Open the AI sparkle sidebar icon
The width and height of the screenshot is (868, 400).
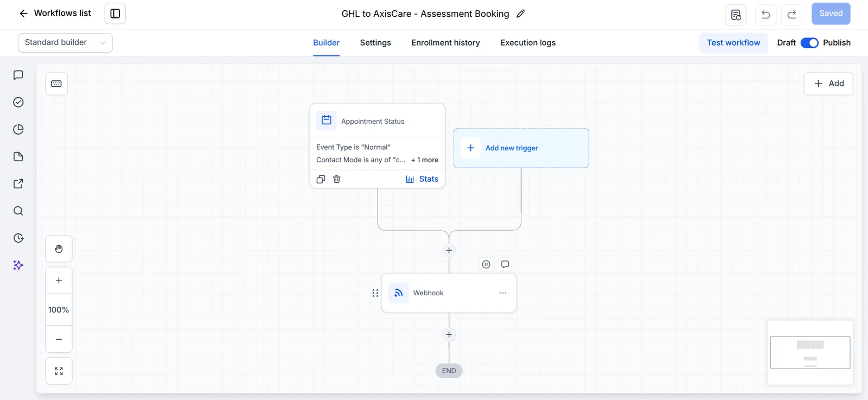click(18, 265)
